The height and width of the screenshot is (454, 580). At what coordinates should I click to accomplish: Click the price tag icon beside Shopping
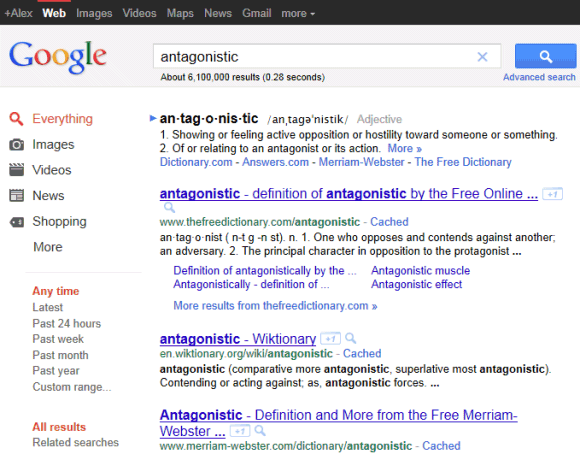tap(16, 222)
